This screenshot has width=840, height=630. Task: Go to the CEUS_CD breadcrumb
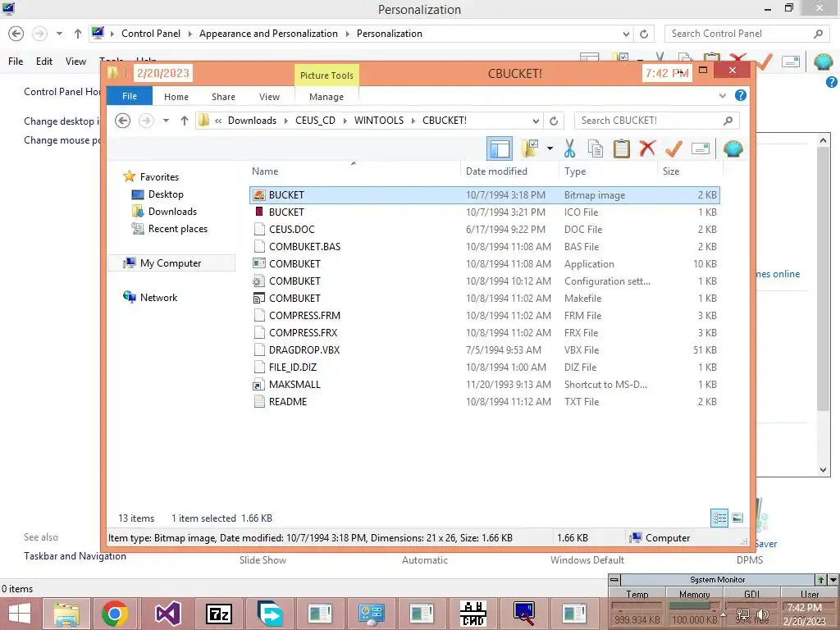315,121
